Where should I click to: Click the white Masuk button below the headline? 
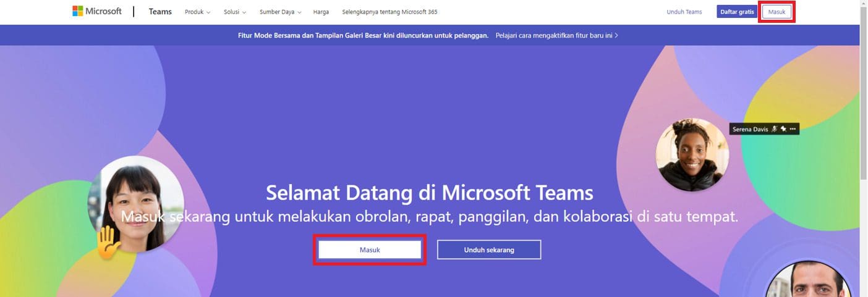pos(370,250)
